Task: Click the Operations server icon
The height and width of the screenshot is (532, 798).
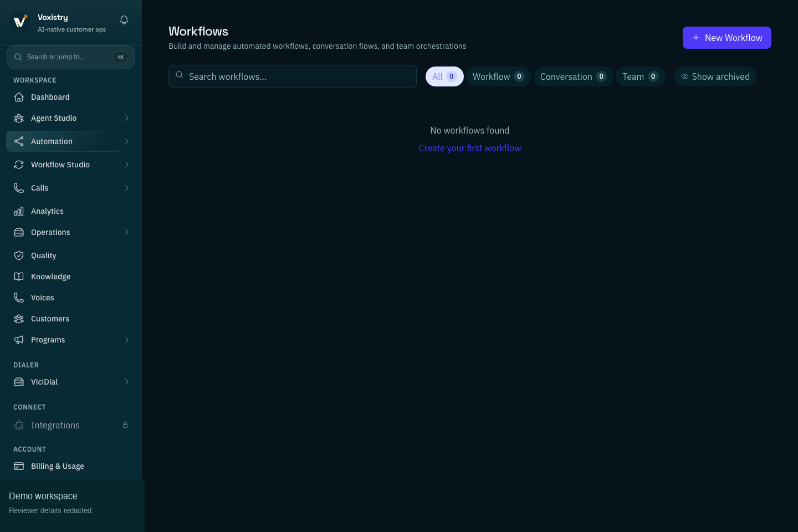Action: coord(19,232)
